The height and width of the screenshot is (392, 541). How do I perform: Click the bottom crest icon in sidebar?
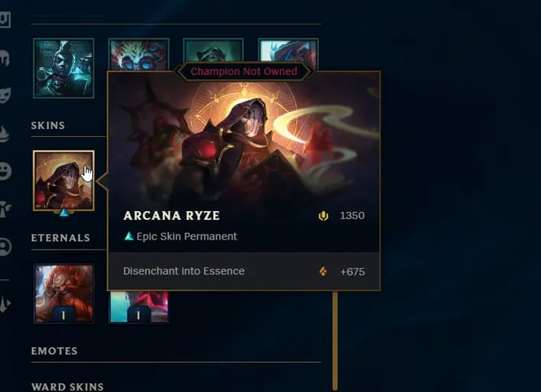(5, 304)
